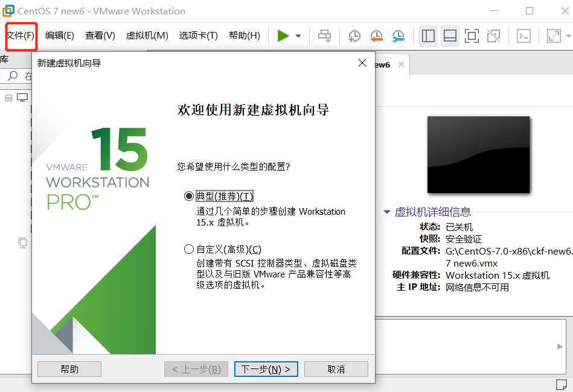Image resolution: width=573 pixels, height=392 pixels.
Task: Click the 取消 button
Action: tap(336, 369)
